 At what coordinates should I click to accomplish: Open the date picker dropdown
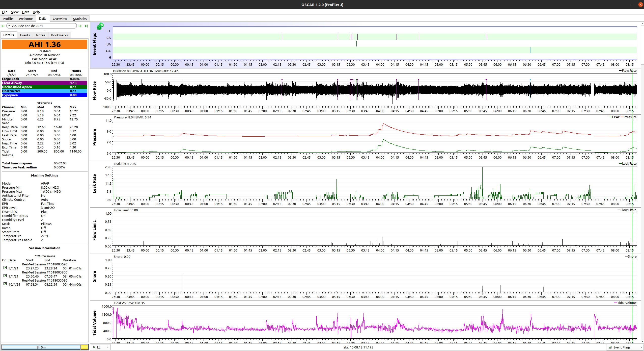[9, 26]
